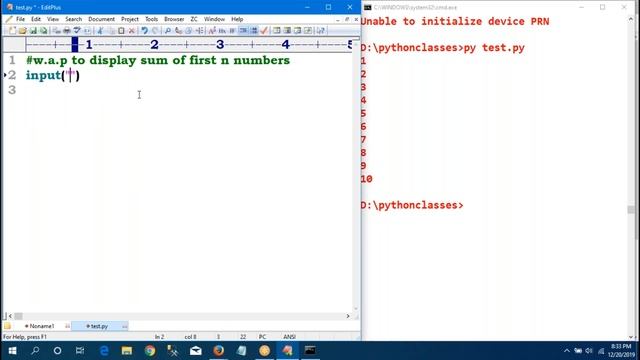Click the left arrow of horizontal scrollbar
The width and height of the screenshot is (640, 360).
pos(10,316)
